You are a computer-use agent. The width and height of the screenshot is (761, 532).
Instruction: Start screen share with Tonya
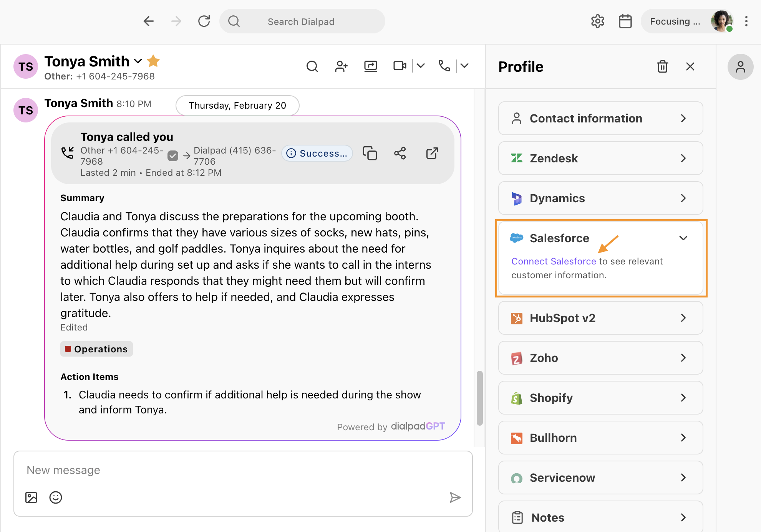(x=370, y=66)
